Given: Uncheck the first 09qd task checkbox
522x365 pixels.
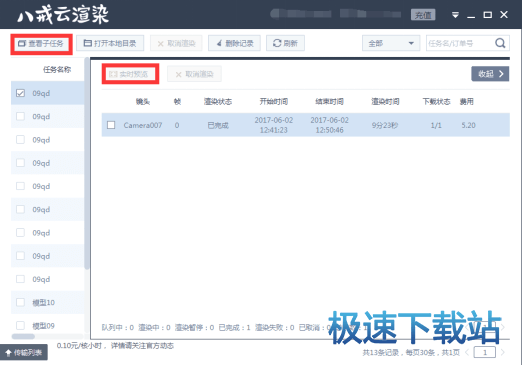Looking at the screenshot, I should click(x=20, y=93).
